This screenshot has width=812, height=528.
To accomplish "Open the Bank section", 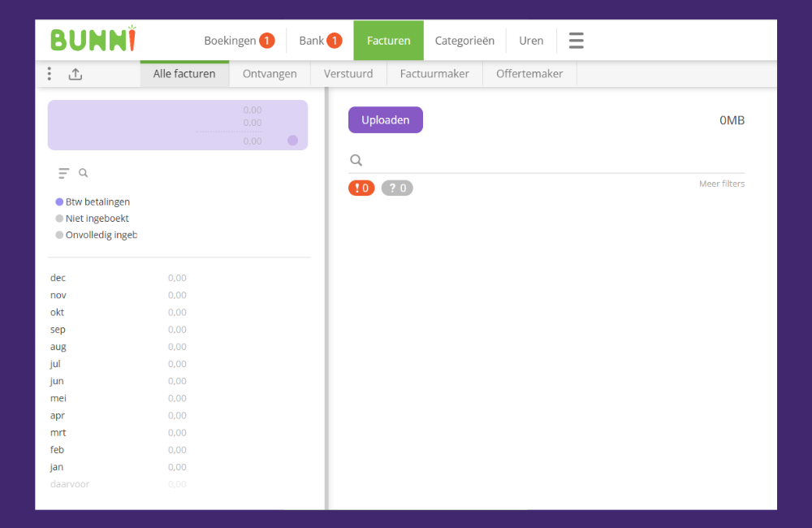I will (x=320, y=41).
